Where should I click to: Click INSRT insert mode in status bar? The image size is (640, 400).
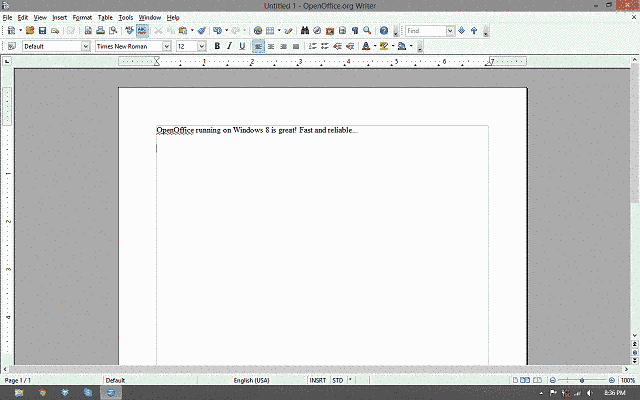pyautogui.click(x=318, y=380)
